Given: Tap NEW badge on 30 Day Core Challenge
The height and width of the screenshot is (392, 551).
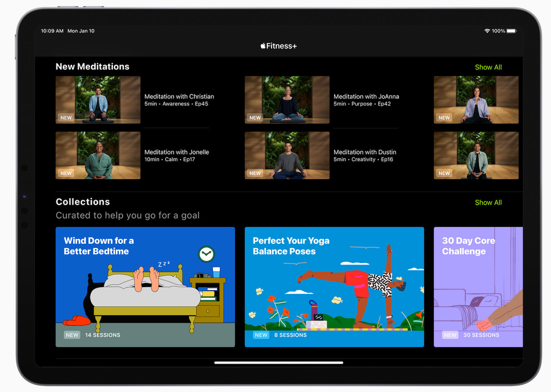Looking at the screenshot, I should tap(450, 335).
